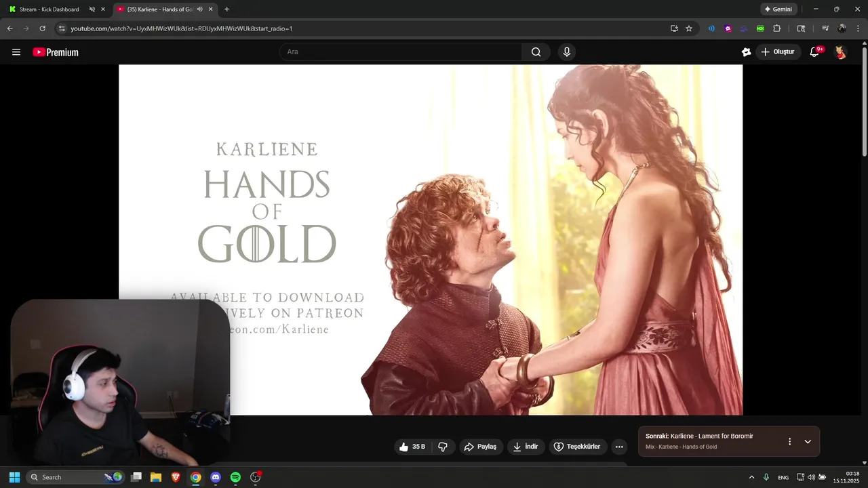Reload the current page
This screenshot has width=868, height=488.
(42, 28)
